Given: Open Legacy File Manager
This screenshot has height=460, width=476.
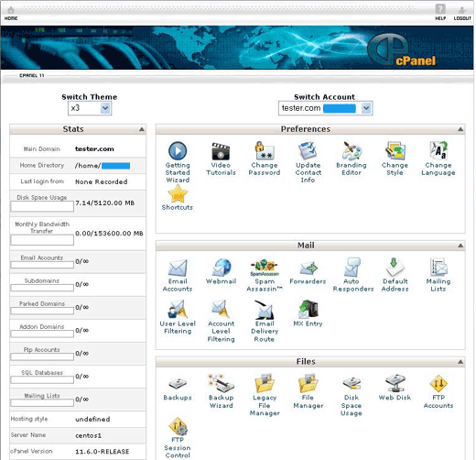Looking at the screenshot, I should pos(265,395).
